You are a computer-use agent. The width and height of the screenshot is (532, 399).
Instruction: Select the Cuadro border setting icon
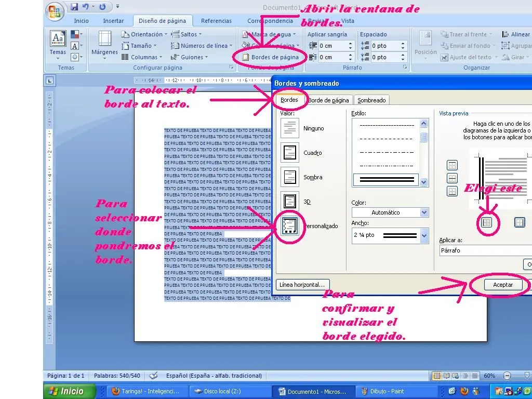click(x=290, y=153)
